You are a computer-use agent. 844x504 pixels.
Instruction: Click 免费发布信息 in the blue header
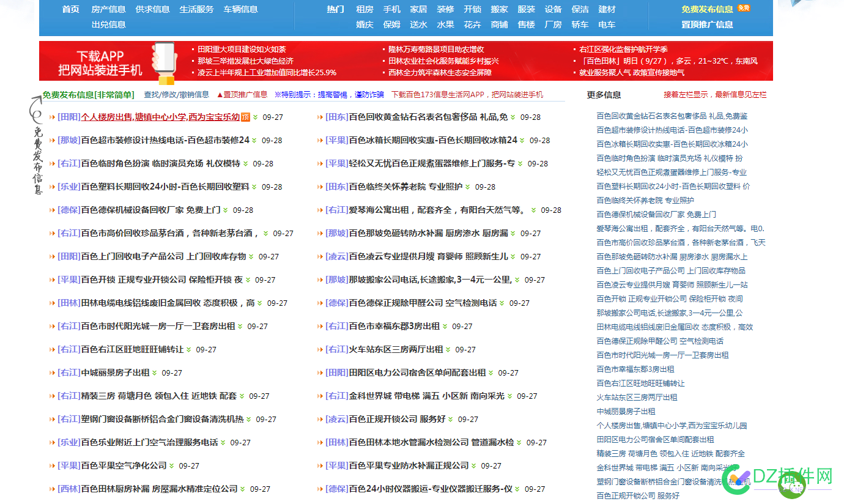click(708, 9)
